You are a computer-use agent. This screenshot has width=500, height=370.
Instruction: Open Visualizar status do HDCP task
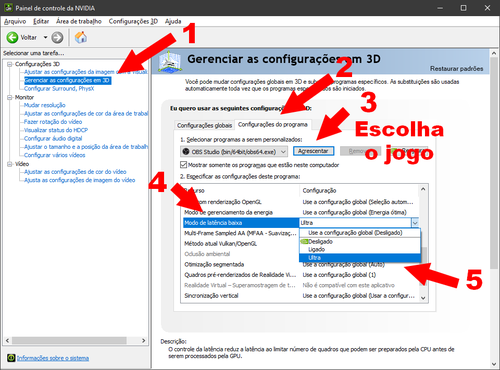[x=56, y=130]
